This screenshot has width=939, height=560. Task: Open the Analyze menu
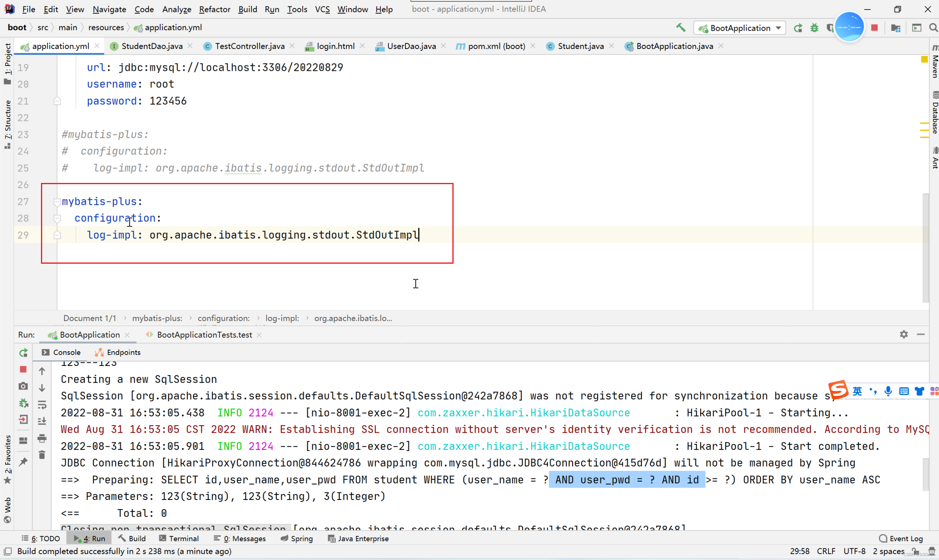[177, 9]
